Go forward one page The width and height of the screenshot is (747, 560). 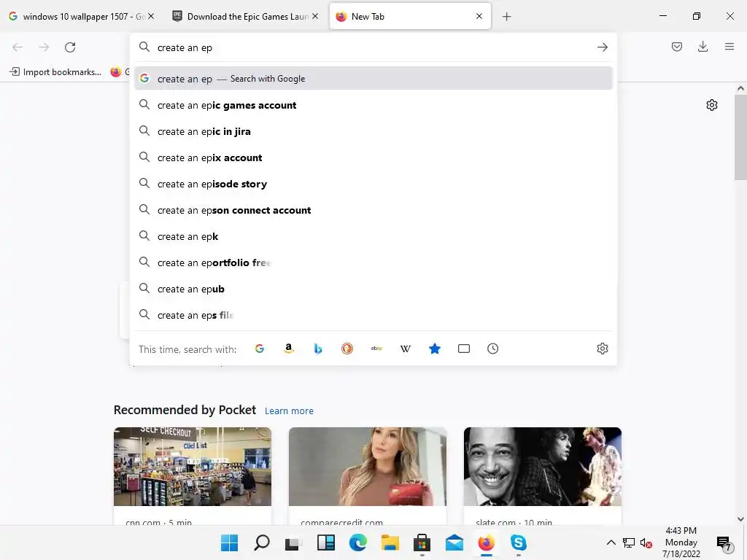pyautogui.click(x=44, y=47)
